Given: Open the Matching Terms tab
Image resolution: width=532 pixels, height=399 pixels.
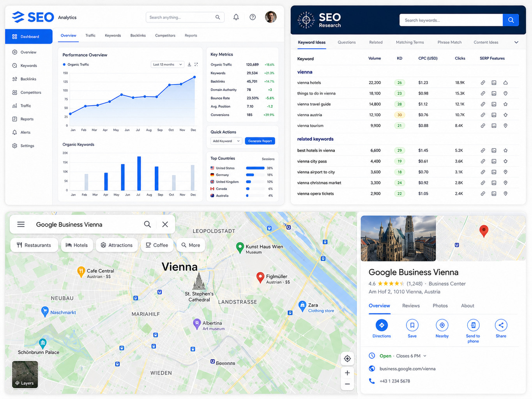Looking at the screenshot, I should [x=410, y=42].
